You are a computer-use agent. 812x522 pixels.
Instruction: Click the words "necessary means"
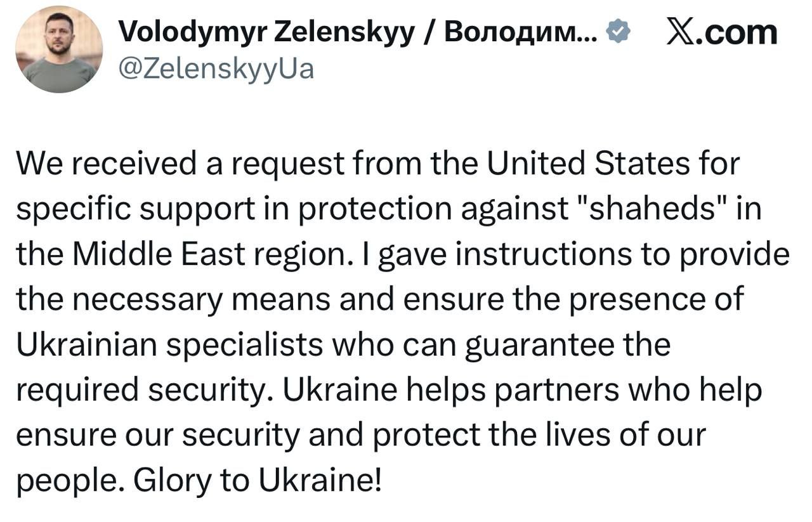coord(202,300)
